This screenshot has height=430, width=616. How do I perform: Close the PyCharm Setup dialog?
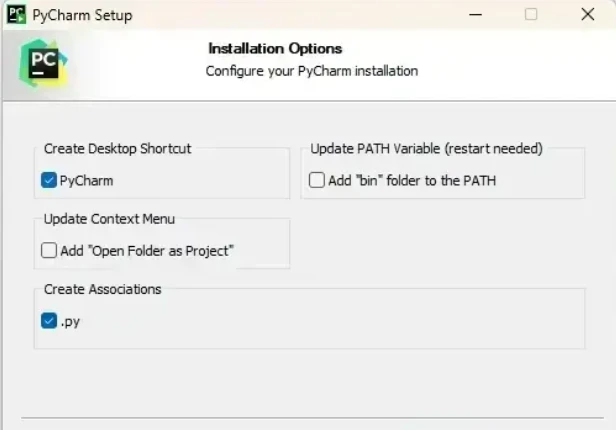point(588,15)
